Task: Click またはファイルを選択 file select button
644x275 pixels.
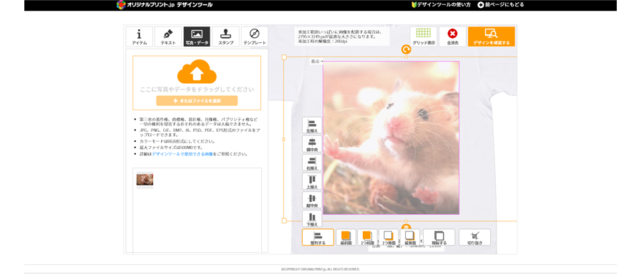Action: point(197,101)
